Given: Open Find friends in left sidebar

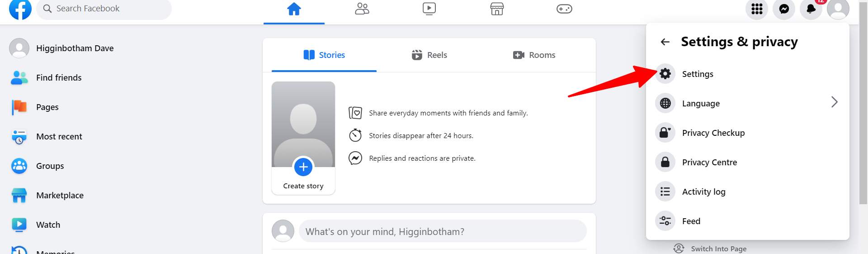Looking at the screenshot, I should [59, 78].
